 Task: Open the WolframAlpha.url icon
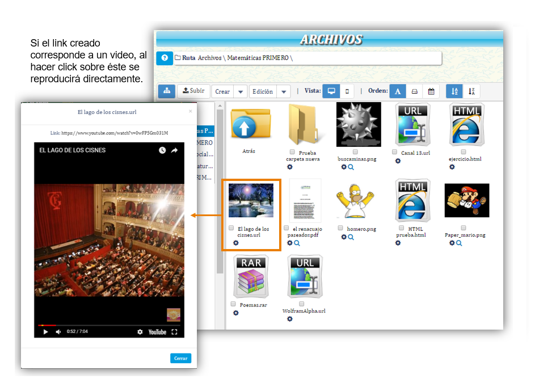coord(305,276)
